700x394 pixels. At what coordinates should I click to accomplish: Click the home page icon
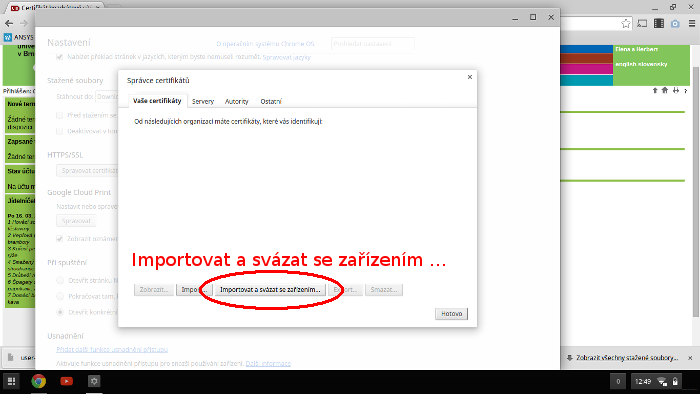pos(665,91)
